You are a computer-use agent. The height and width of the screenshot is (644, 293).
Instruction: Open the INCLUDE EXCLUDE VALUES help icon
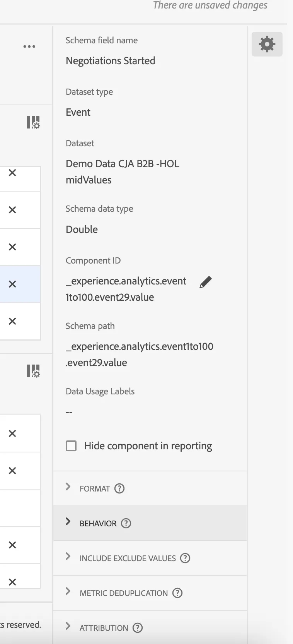pyautogui.click(x=186, y=558)
